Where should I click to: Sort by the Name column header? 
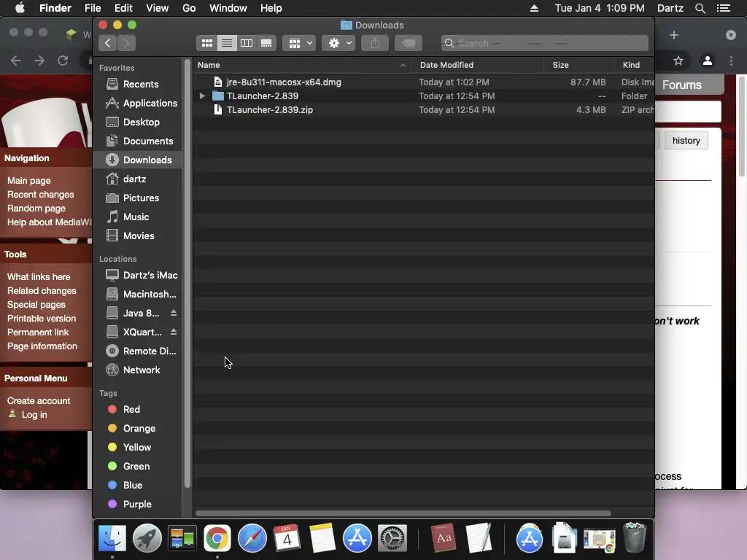pyautogui.click(x=303, y=65)
